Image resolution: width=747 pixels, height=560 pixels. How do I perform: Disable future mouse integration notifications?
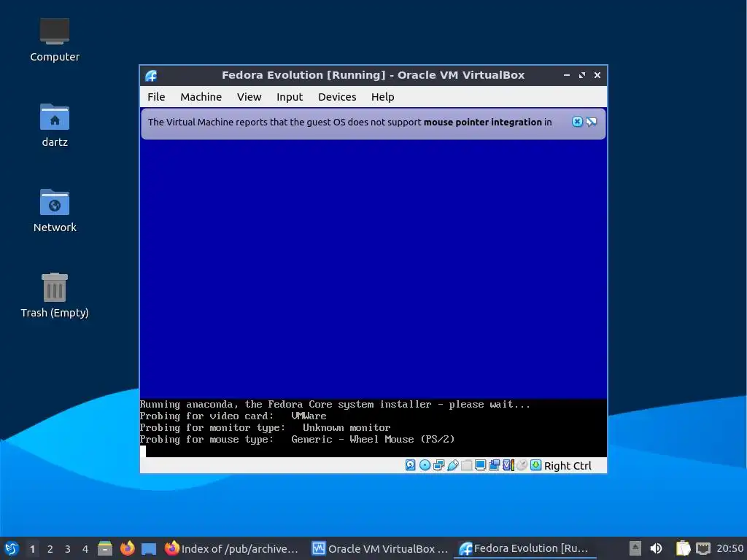click(591, 122)
